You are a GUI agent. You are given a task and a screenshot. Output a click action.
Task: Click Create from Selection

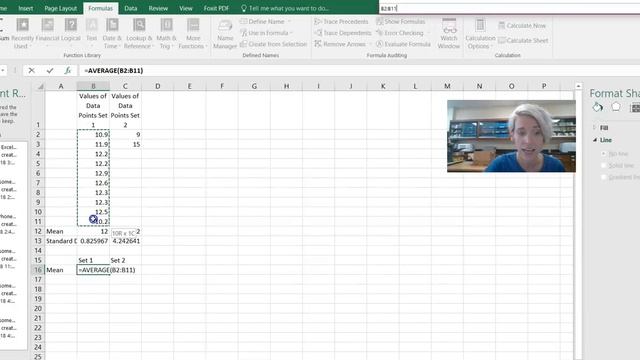click(273, 44)
